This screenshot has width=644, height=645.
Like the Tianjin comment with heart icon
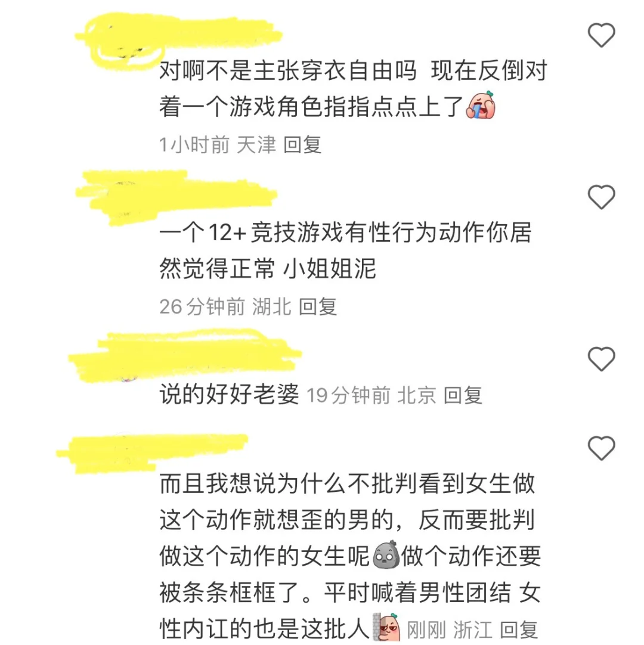pos(601,35)
